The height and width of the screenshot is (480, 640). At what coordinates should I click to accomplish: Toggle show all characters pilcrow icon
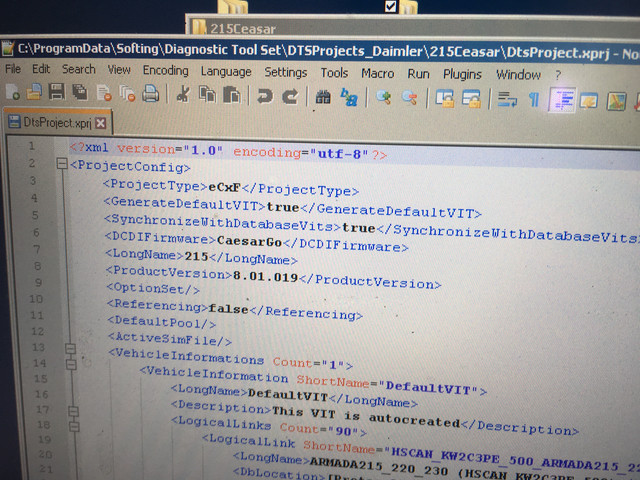534,100
